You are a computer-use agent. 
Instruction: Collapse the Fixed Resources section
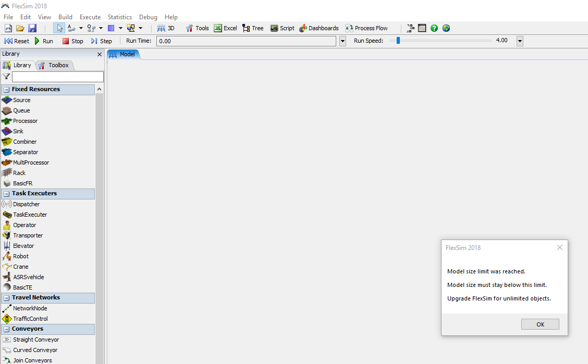7,90
